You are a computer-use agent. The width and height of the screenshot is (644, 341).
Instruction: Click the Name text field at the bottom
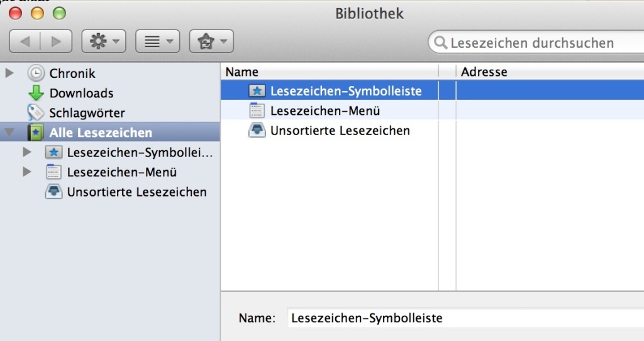pos(466,318)
